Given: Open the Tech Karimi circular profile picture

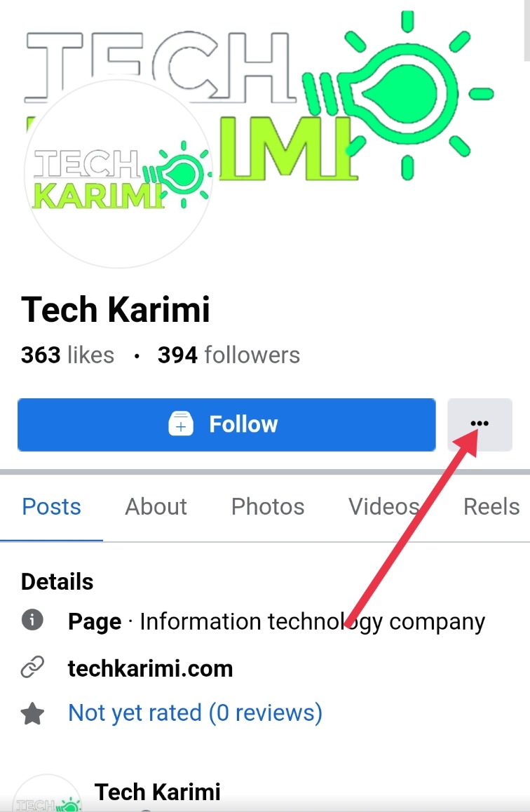Looking at the screenshot, I should pos(118,174).
